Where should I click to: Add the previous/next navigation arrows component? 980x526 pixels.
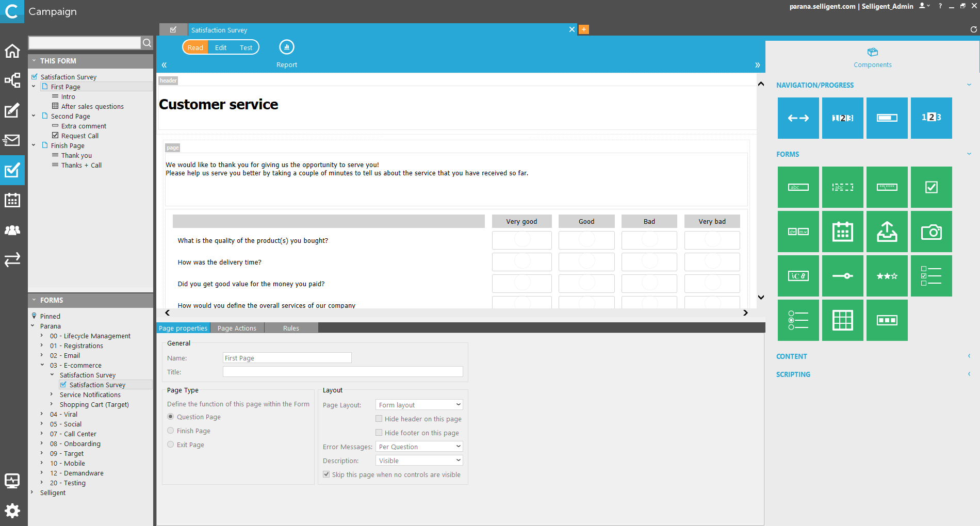click(x=798, y=118)
